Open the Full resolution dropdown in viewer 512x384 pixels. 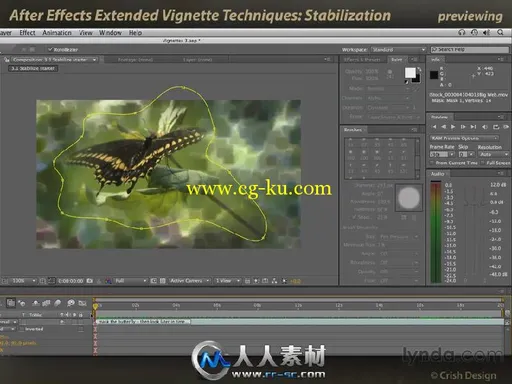click(130, 281)
